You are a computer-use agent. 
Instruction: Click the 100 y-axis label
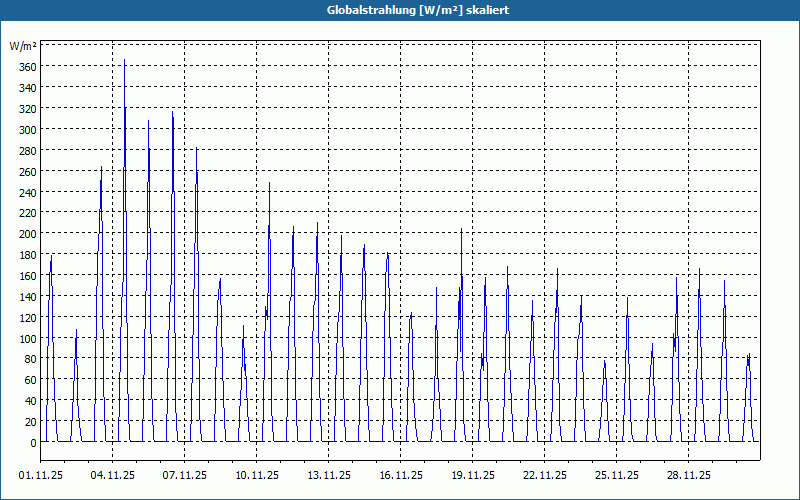pyautogui.click(x=28, y=338)
